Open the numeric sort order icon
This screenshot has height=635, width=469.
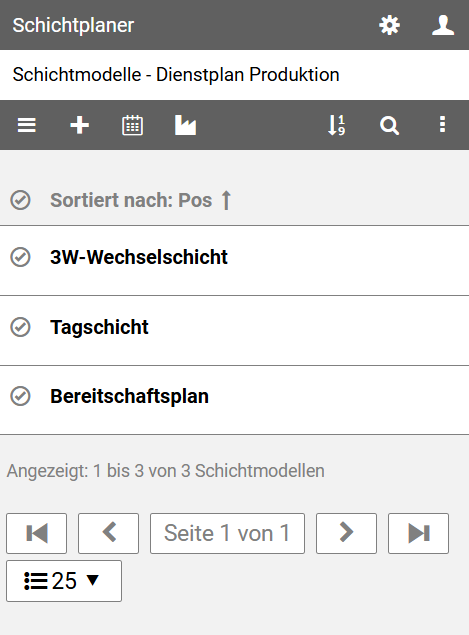[337, 125]
